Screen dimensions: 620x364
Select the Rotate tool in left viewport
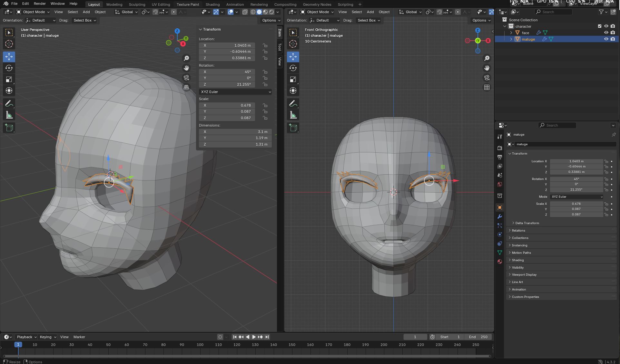coord(9,68)
